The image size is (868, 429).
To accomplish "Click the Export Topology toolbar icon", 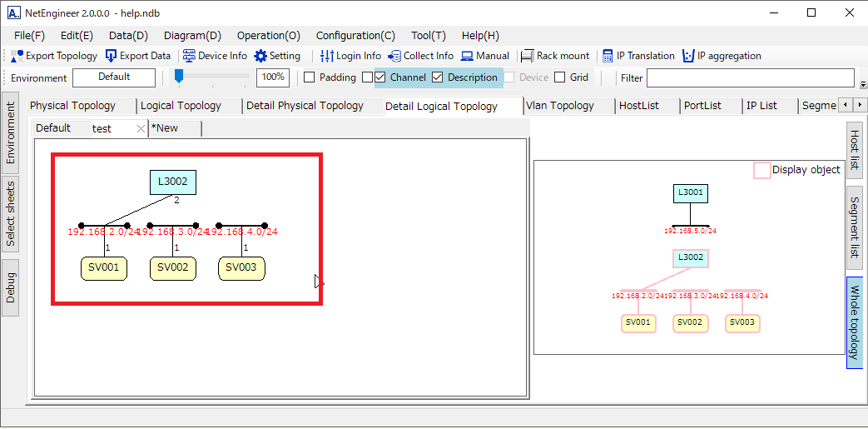I will (x=17, y=56).
